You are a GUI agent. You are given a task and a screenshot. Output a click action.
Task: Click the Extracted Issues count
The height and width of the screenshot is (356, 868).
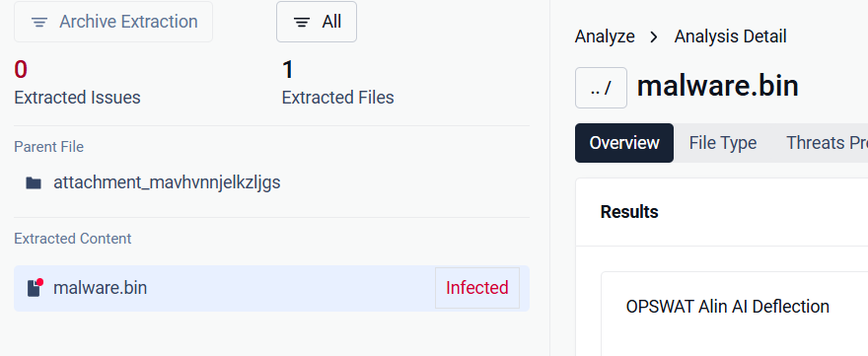[21, 70]
